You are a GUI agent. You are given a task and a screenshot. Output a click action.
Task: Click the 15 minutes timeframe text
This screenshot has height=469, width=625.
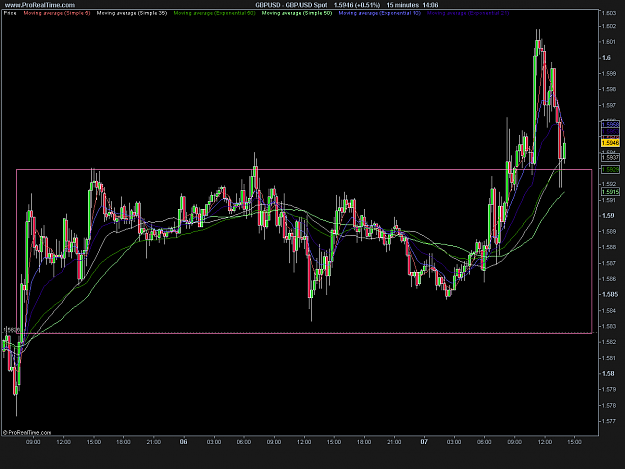coord(403,5)
